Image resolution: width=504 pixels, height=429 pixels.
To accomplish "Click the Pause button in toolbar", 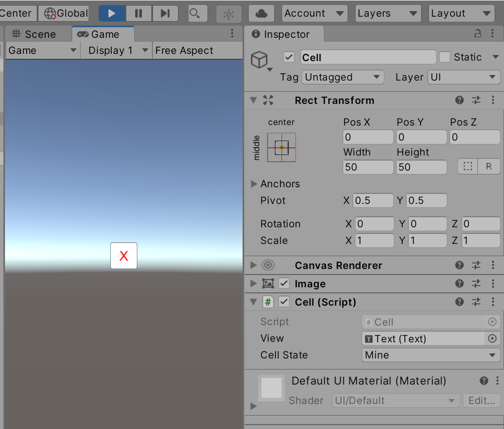I will tap(139, 13).
